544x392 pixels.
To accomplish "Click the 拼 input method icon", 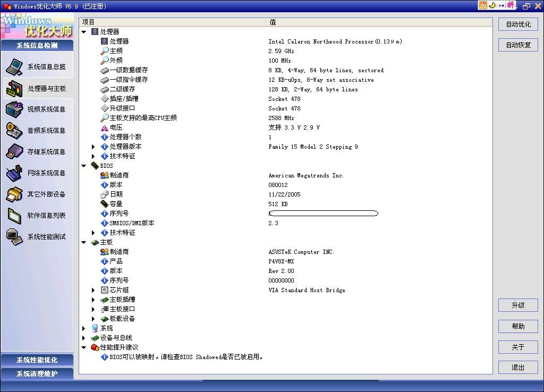I will tap(511, 5).
